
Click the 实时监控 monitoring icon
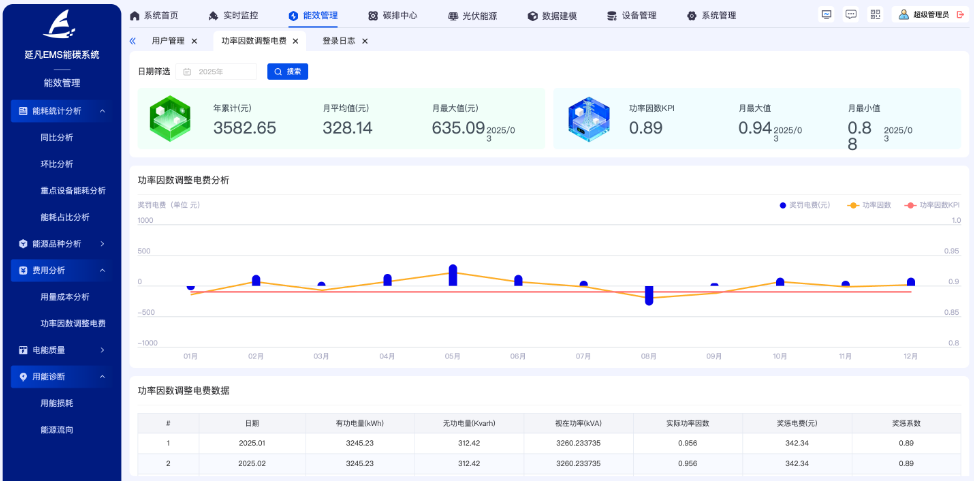213,16
